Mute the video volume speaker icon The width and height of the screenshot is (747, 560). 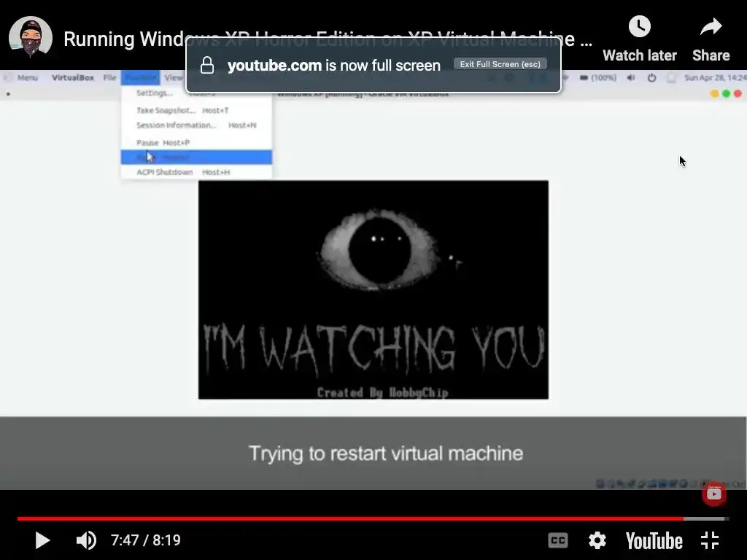point(86,540)
